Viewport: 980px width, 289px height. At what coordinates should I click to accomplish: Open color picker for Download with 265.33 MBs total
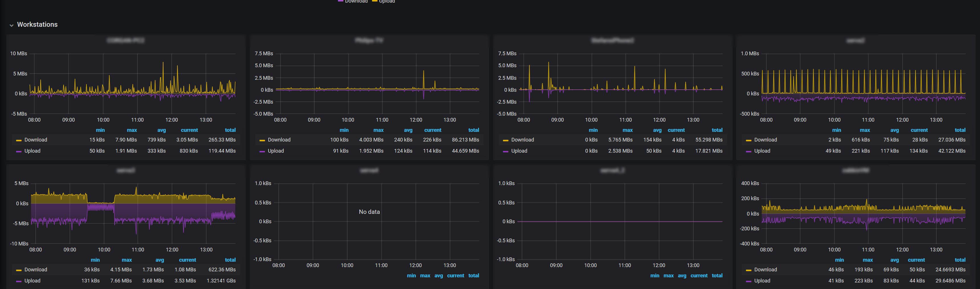click(x=19, y=140)
